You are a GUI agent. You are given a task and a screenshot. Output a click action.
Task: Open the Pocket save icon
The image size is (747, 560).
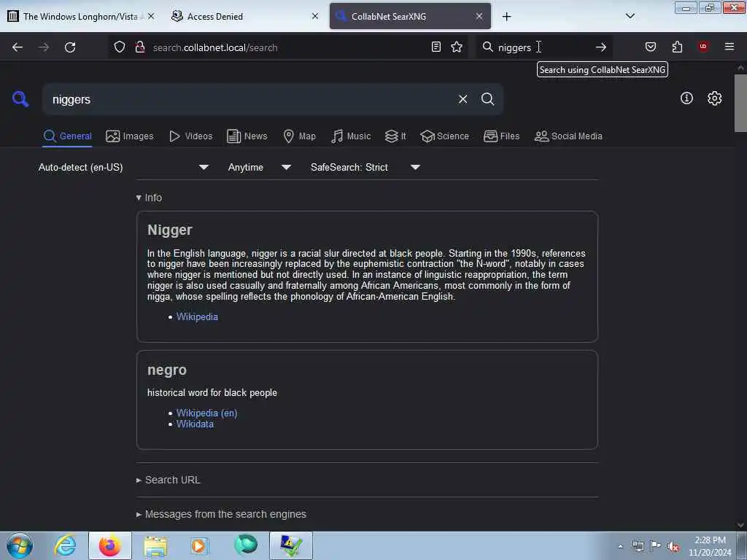point(651,47)
